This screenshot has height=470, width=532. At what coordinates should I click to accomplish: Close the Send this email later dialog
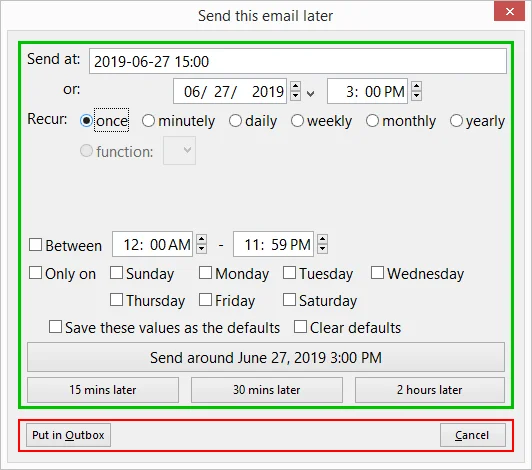tap(509, 11)
